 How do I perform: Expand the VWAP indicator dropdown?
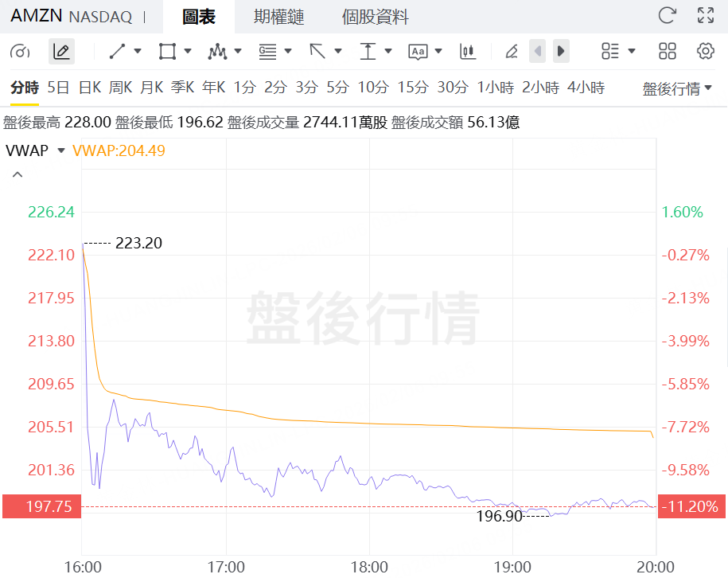click(60, 150)
